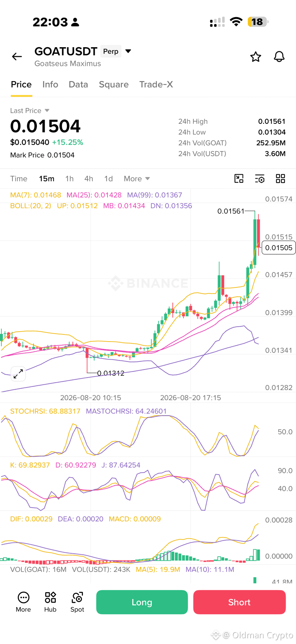Viewport: 296px width, 644px height.
Task: Tap the K: 69.82937 KDJ value
Action: pyautogui.click(x=30, y=465)
